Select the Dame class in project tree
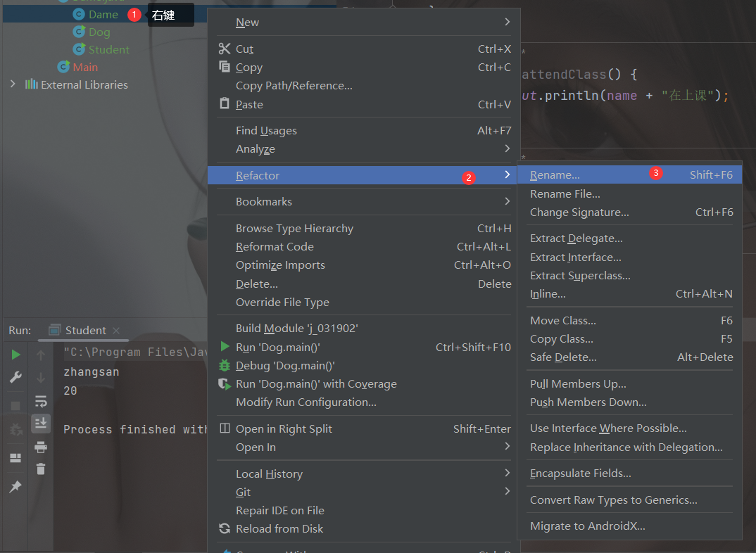Screen dimensions: 756x553 (103, 15)
